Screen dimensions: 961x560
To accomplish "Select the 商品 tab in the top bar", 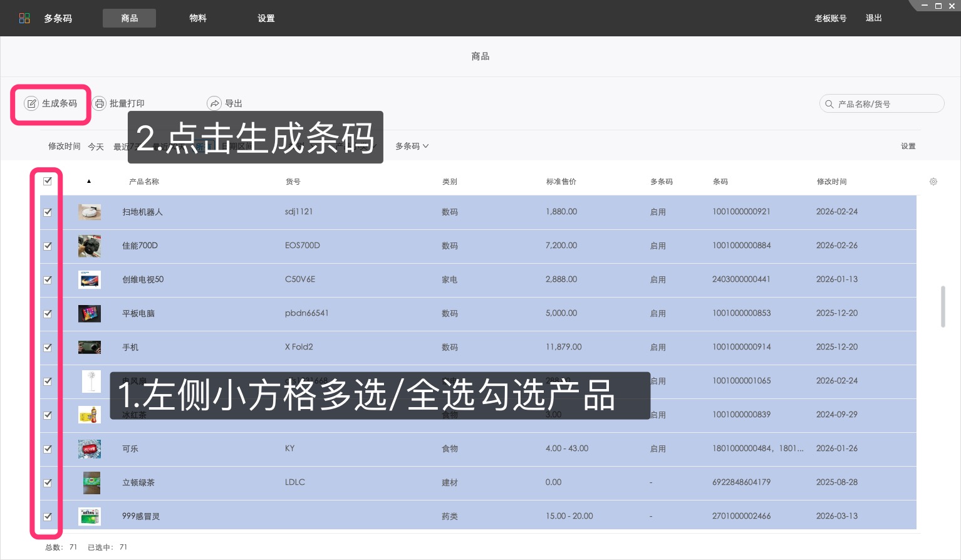I will pos(129,18).
